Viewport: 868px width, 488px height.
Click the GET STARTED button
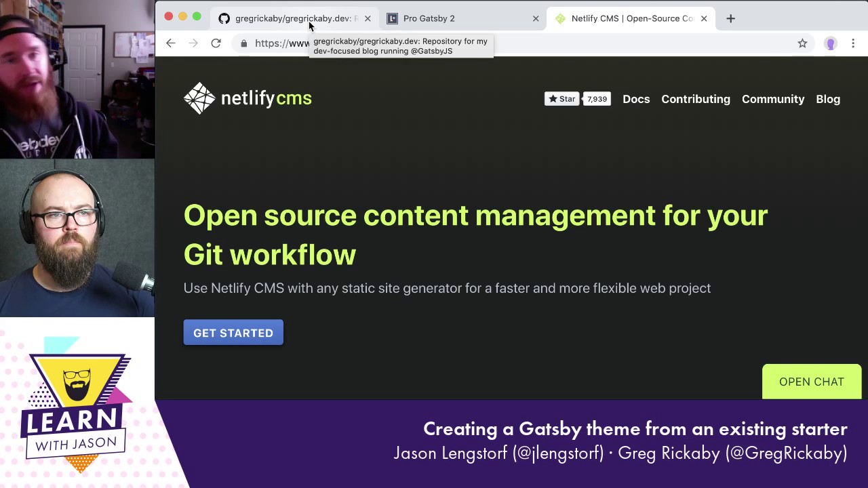click(233, 333)
